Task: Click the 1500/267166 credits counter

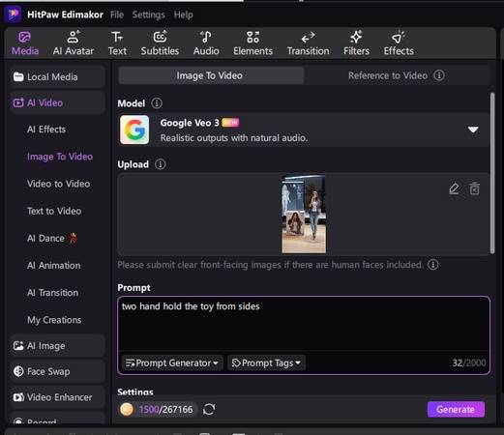Action: point(165,410)
